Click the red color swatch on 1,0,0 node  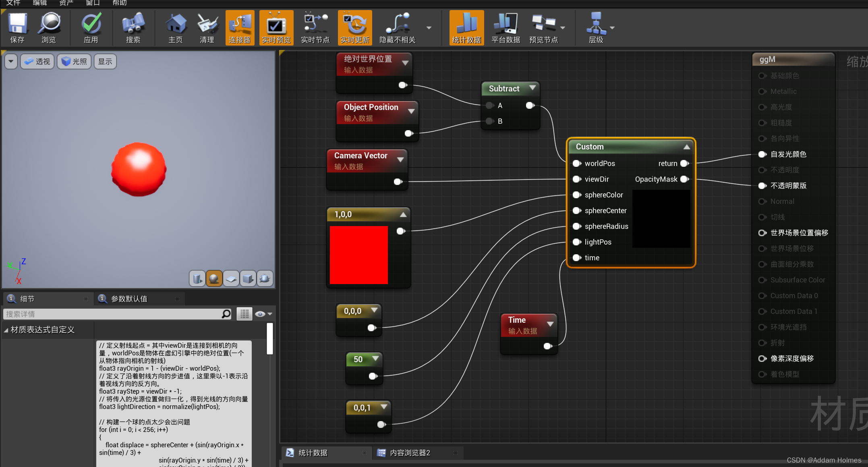tap(359, 255)
